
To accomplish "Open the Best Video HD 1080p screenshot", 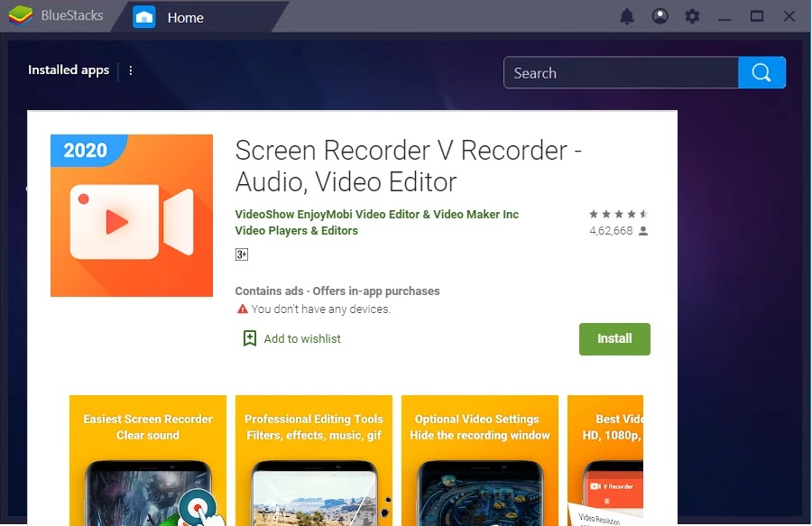I will tap(605, 461).
